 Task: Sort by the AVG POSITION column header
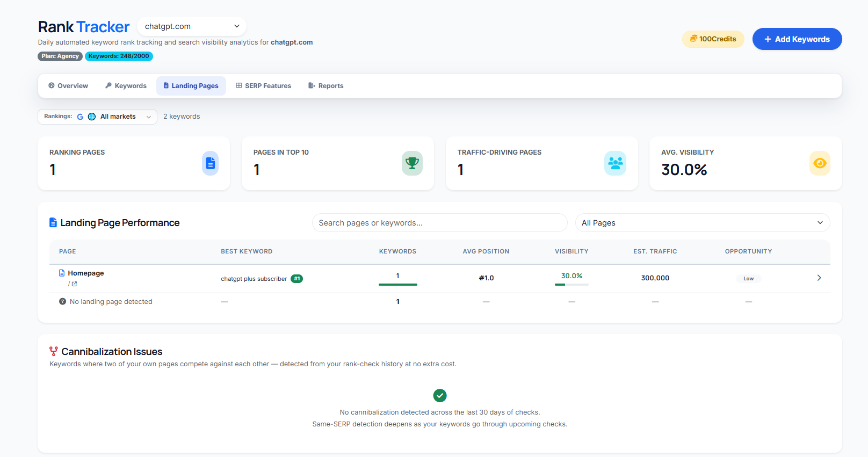[x=486, y=251]
